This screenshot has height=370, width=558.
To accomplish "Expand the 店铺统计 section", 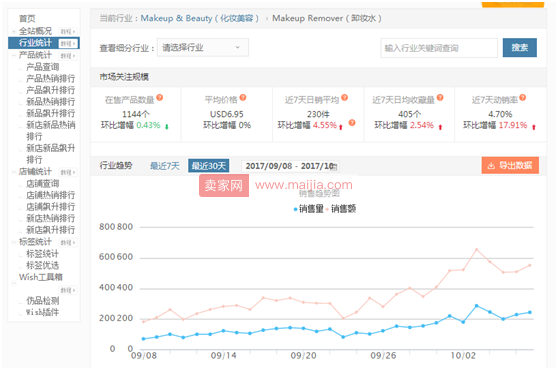I will 35,172.
